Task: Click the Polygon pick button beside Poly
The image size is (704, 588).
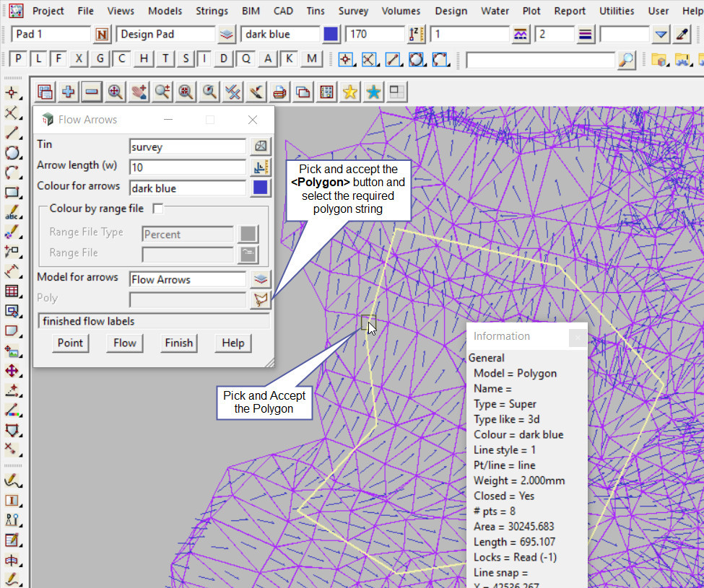Action: 260,299
